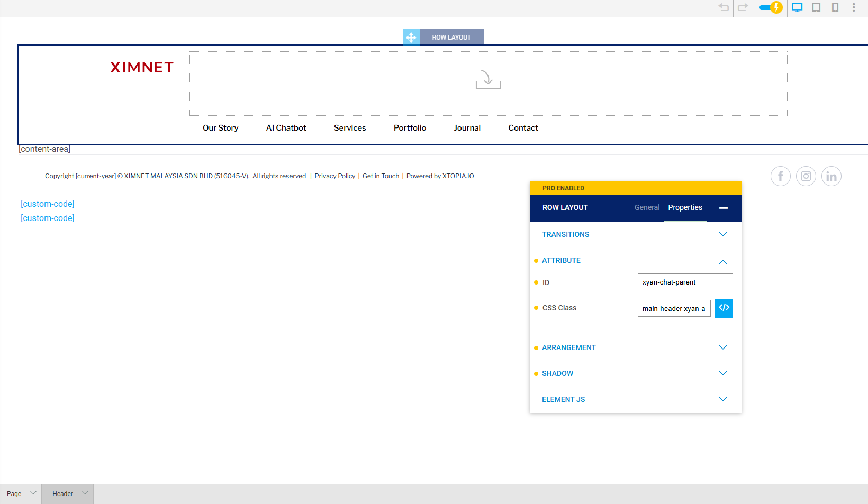Switch to desktop preview mode
Viewport: 868px width, 504px height.
[x=797, y=7]
